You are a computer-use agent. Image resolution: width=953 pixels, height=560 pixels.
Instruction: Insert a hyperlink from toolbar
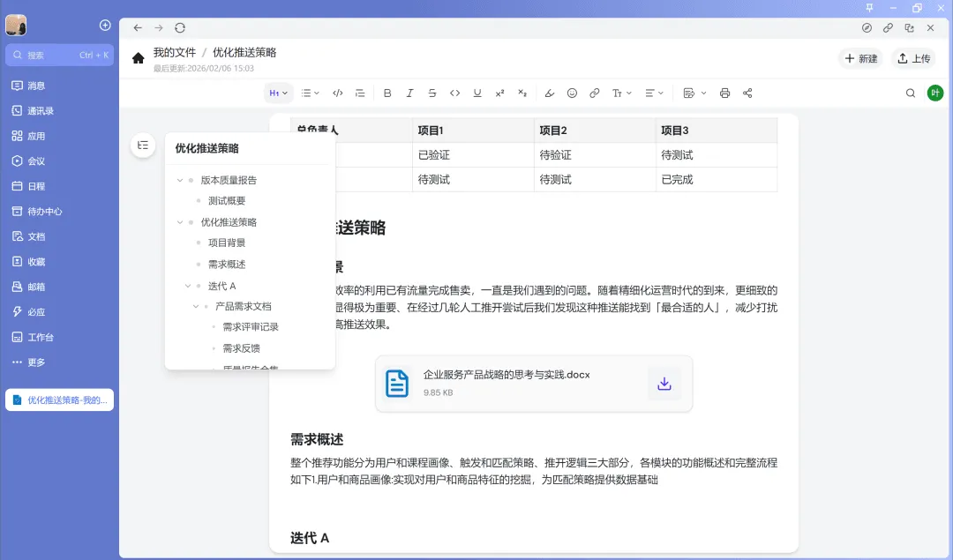pos(595,93)
